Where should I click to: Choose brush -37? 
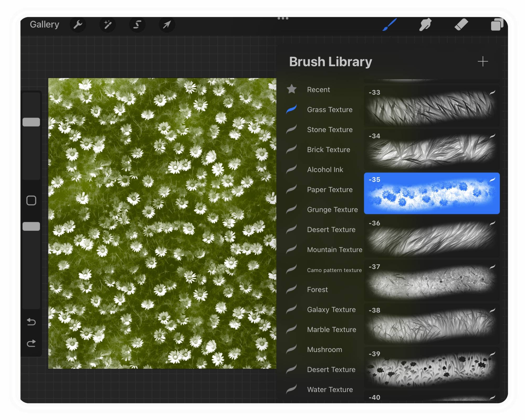pyautogui.click(x=432, y=280)
